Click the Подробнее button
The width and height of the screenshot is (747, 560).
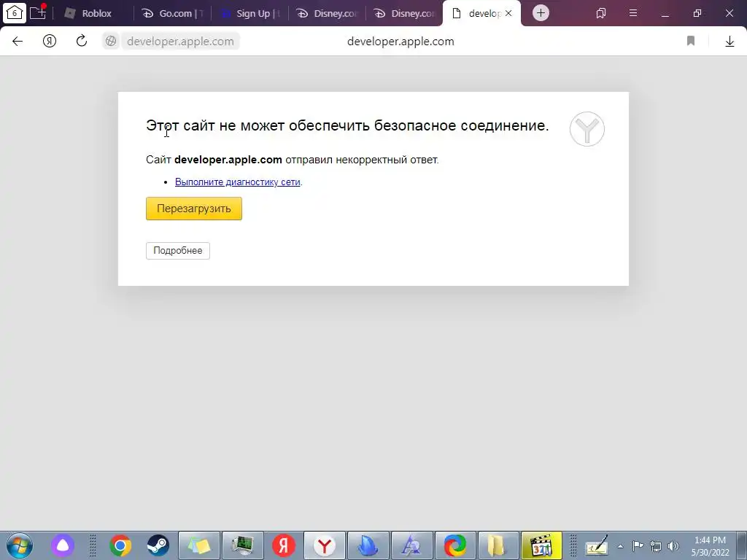[x=178, y=251]
